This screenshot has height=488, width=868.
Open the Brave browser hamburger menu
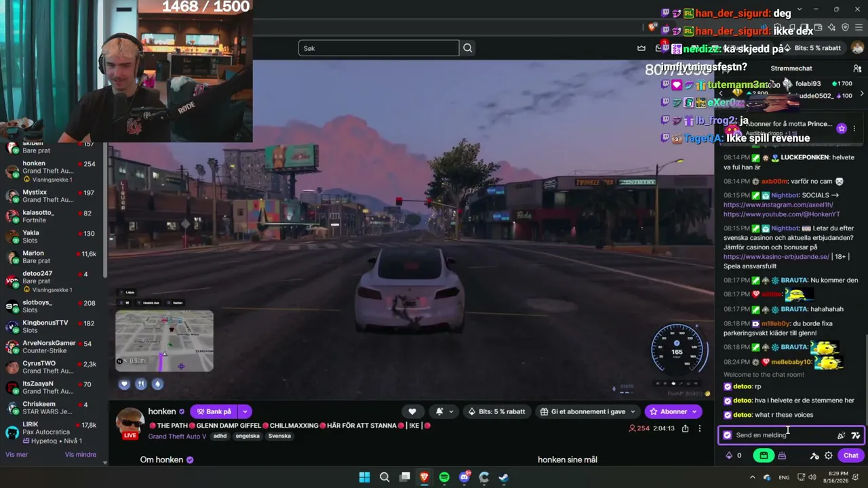[x=859, y=27]
